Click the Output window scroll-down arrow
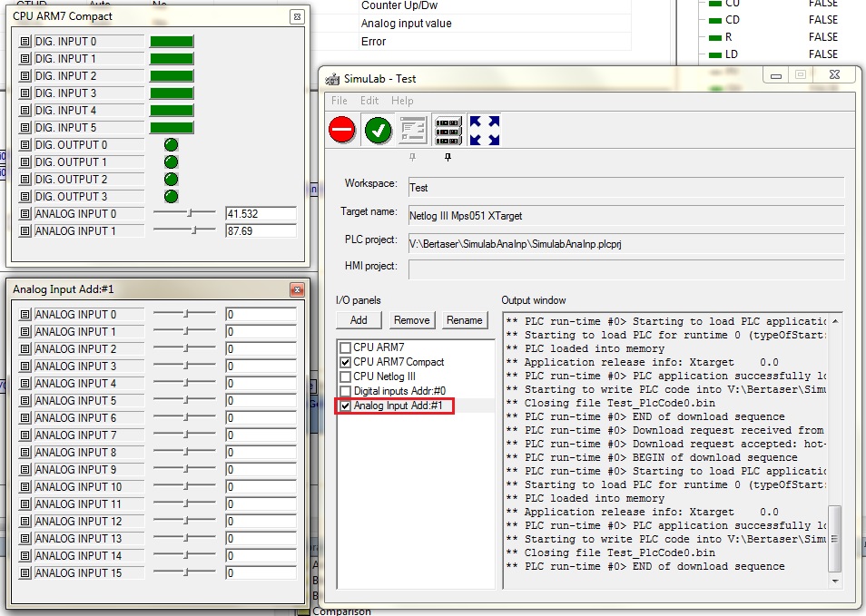866x616 pixels. point(835,582)
